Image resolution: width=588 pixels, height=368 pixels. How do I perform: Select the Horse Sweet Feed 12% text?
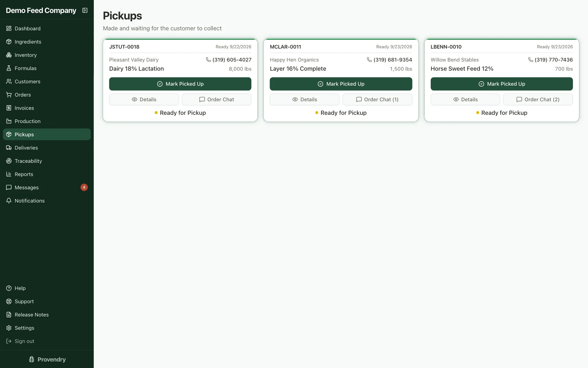(x=462, y=69)
